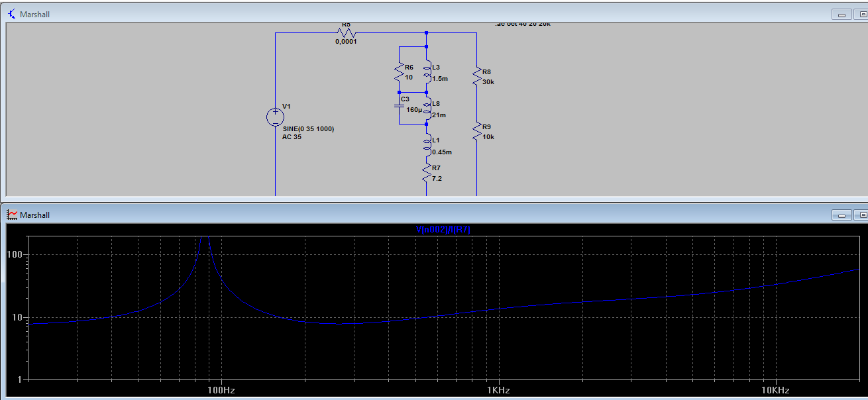The height and width of the screenshot is (400, 868).
Task: Click the plot window's waveform icon
Action: (11, 215)
